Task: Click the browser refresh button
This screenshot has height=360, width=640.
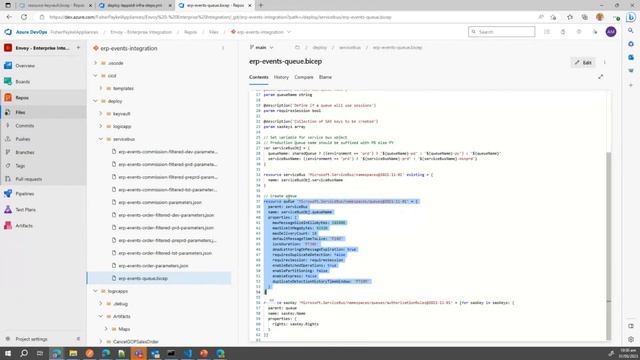Action: point(24,17)
